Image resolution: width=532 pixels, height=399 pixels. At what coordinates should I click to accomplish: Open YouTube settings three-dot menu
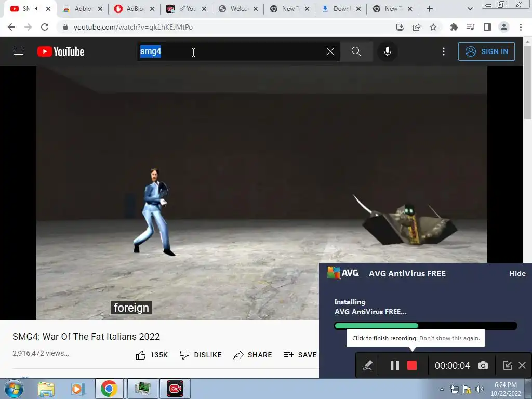click(x=444, y=51)
